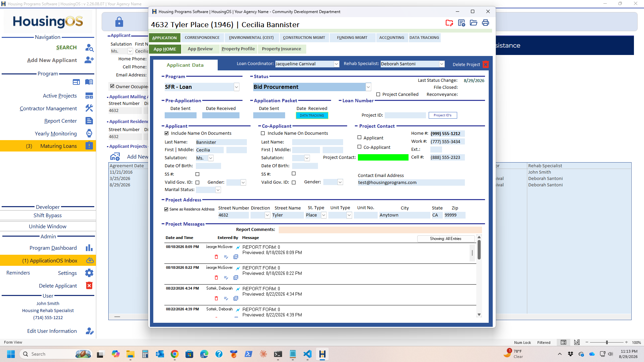Image resolution: width=644 pixels, height=362 pixels.
Task: Delete the 08/18/2026 8:09 PM message
Action: coord(216,257)
